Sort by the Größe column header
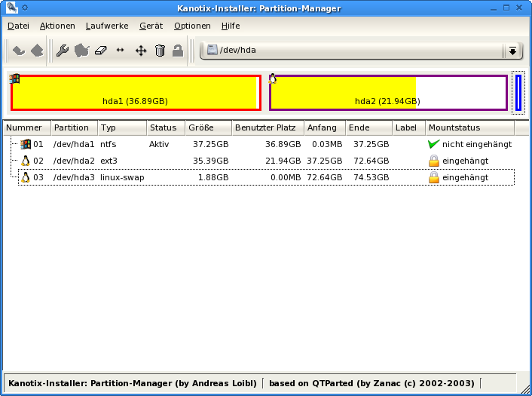This screenshot has height=396, width=532. tap(209, 127)
